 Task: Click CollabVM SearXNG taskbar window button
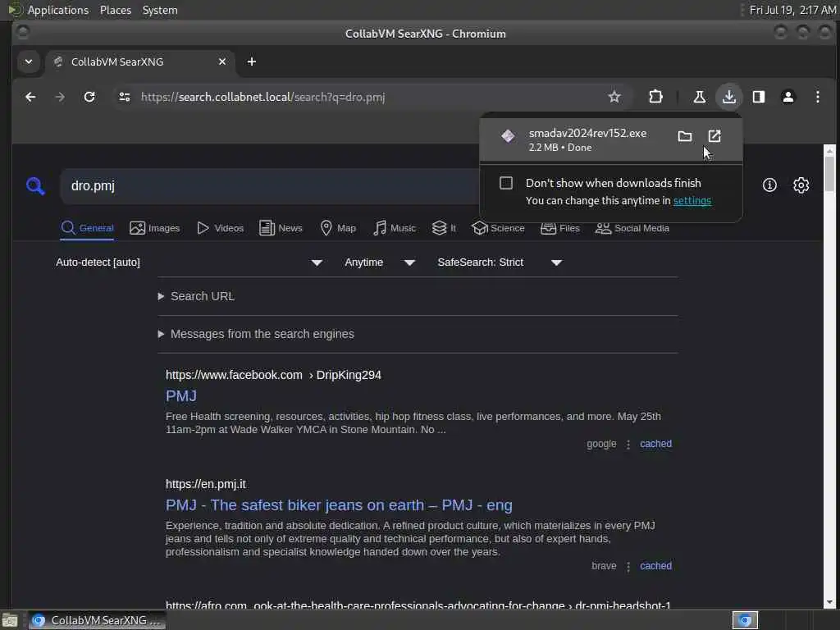pos(97,620)
